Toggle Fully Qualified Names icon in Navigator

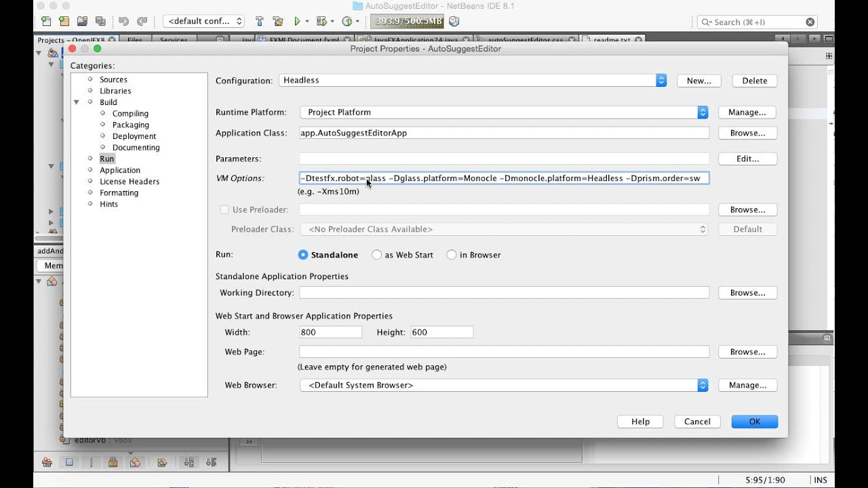(x=162, y=462)
